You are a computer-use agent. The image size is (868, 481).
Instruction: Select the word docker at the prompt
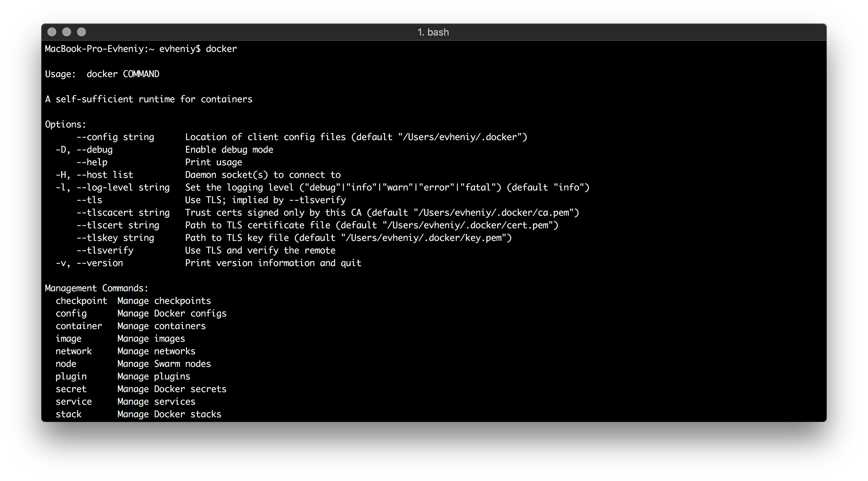pyautogui.click(x=221, y=49)
